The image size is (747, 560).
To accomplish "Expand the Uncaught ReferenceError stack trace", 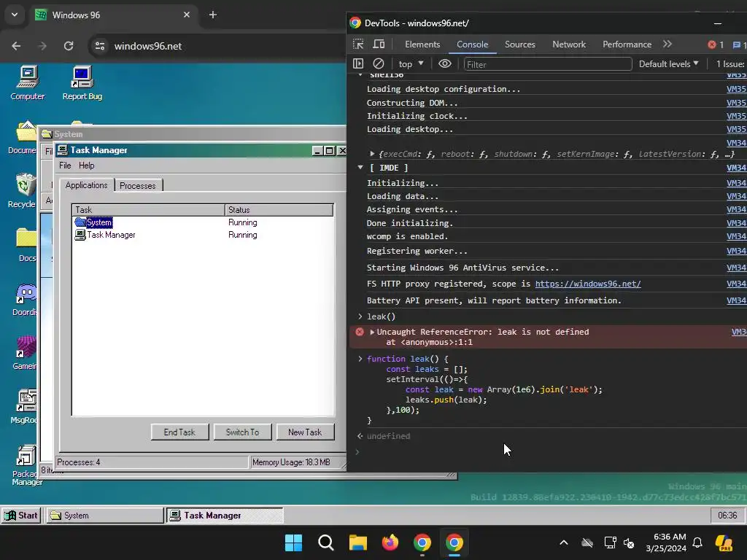I will click(373, 332).
